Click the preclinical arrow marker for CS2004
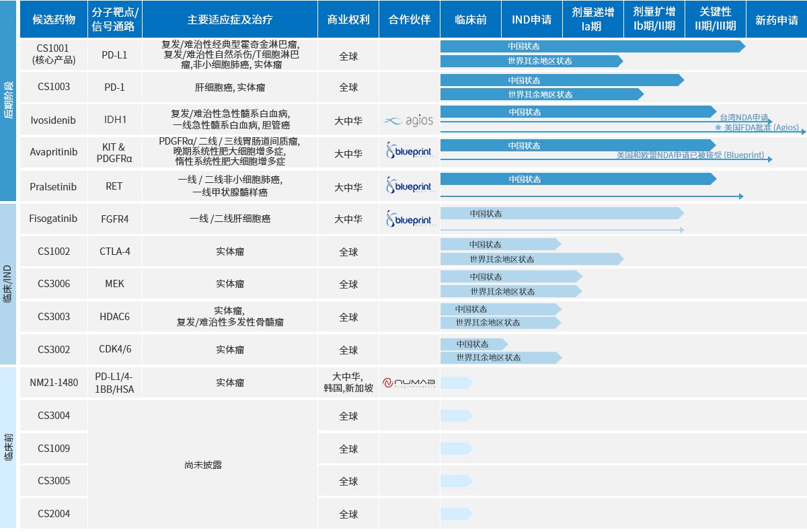This screenshot has height=532, width=807. coord(457,514)
